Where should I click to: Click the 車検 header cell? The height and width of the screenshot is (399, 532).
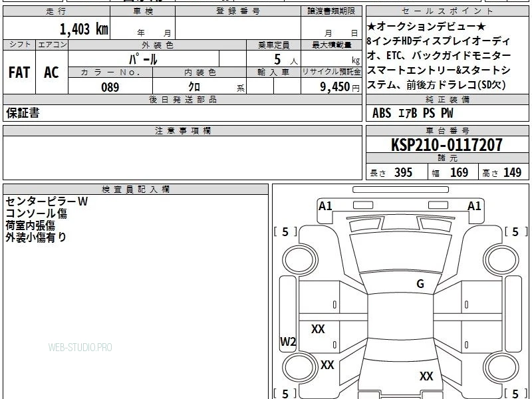click(x=143, y=11)
